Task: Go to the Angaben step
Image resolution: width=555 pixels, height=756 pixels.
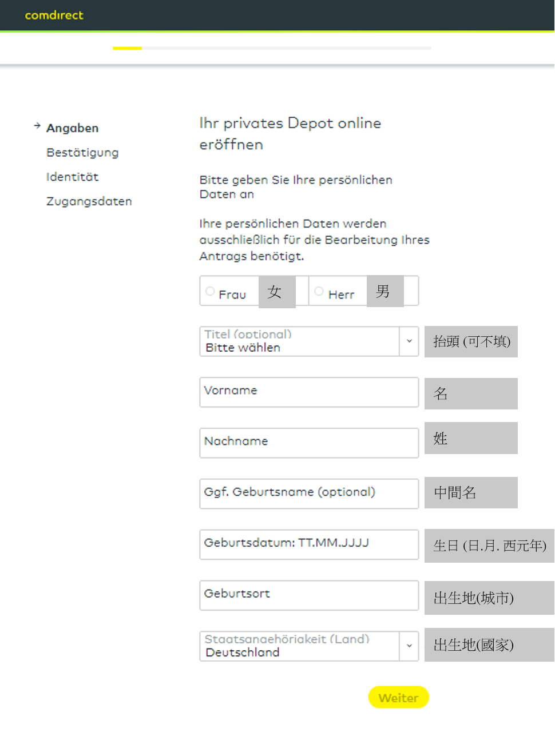Action: pos(72,128)
